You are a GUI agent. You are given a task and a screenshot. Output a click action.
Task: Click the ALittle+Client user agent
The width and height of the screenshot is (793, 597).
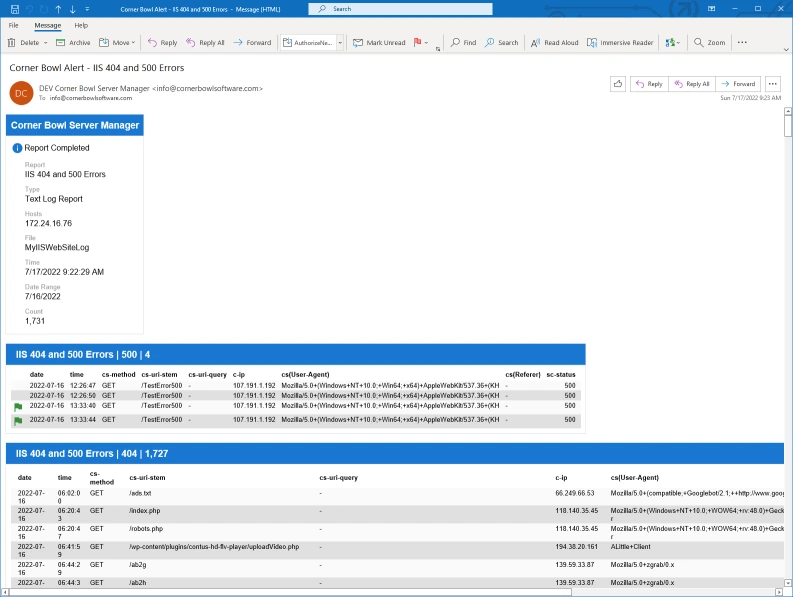pyautogui.click(x=630, y=547)
